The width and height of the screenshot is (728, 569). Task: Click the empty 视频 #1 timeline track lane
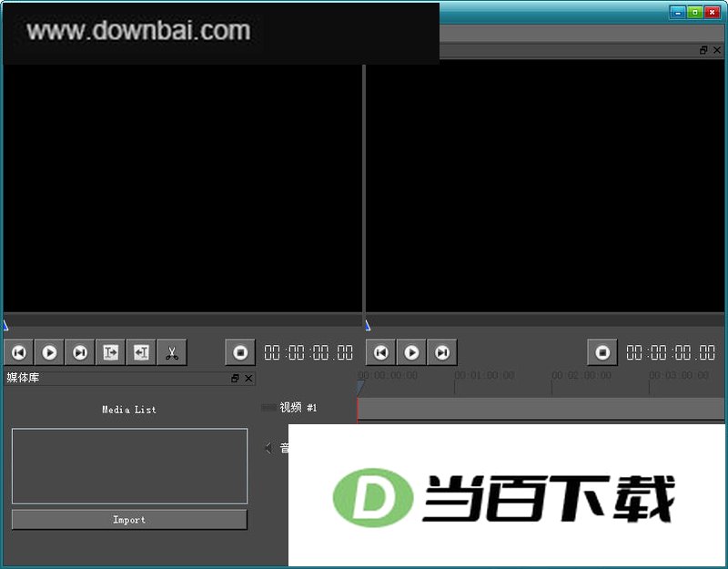click(x=541, y=409)
